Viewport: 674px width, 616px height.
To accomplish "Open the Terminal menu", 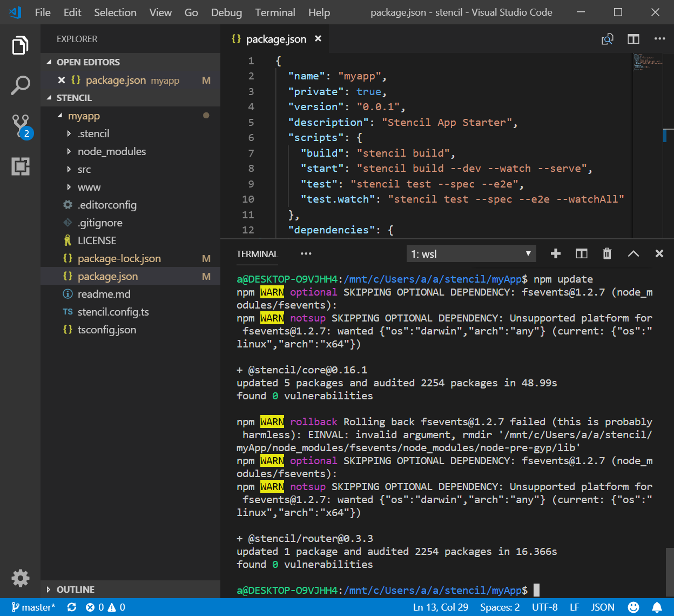I will [275, 12].
